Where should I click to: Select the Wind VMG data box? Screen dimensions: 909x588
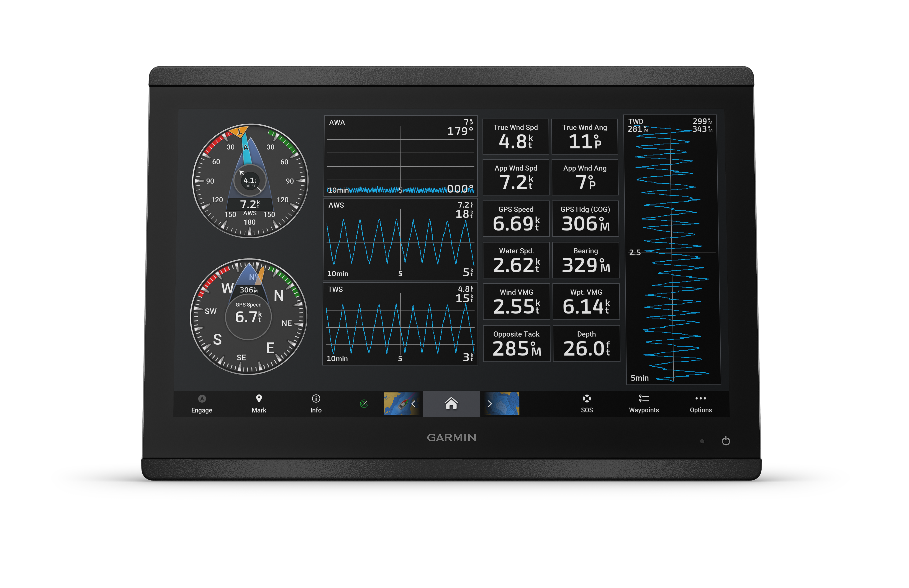click(517, 302)
